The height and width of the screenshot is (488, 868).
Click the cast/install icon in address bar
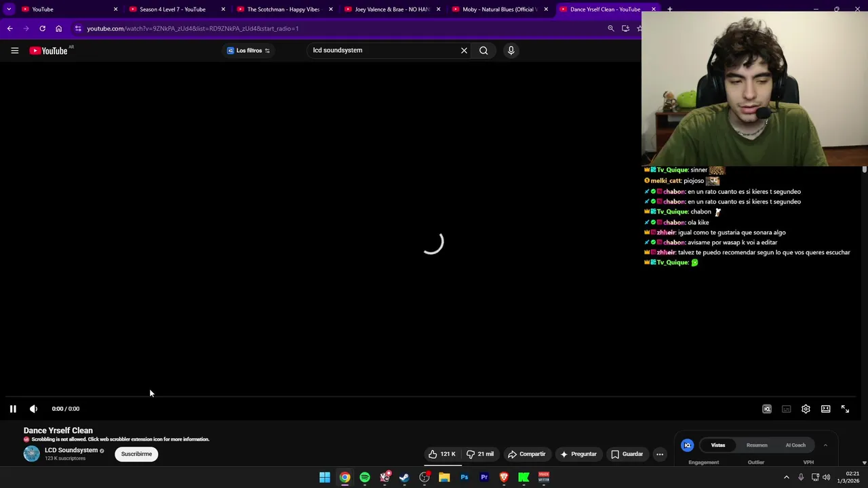pos(625,28)
